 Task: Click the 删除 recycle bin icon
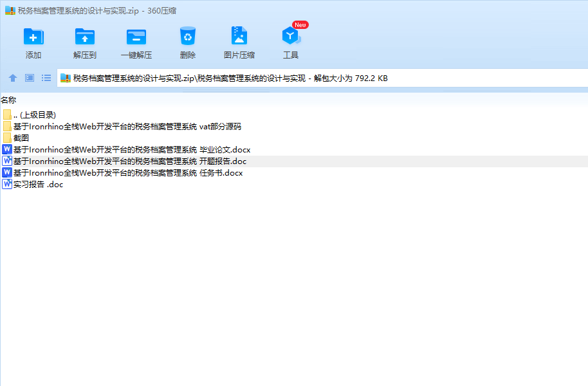[187, 36]
